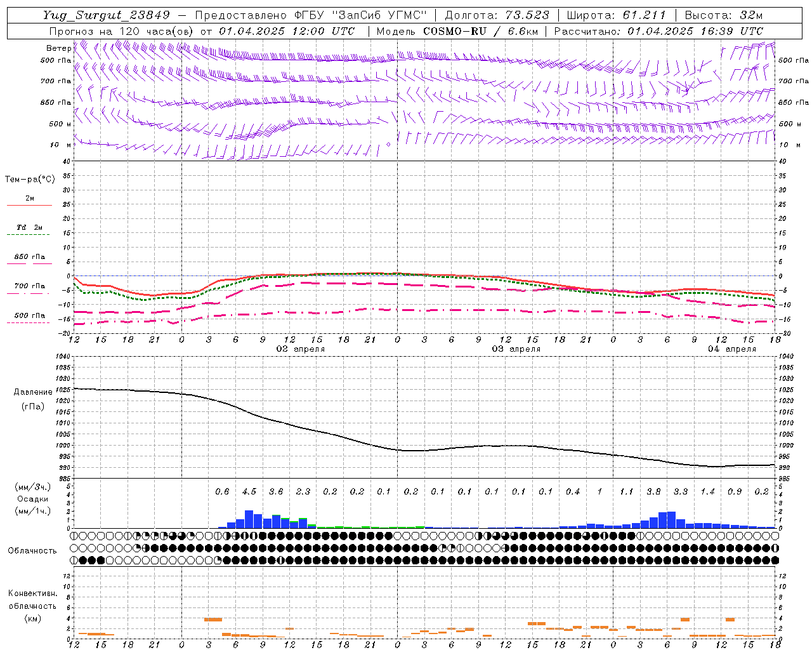Click the 3.6 precipitation total value
The height and width of the screenshot is (650, 812).
point(276,492)
